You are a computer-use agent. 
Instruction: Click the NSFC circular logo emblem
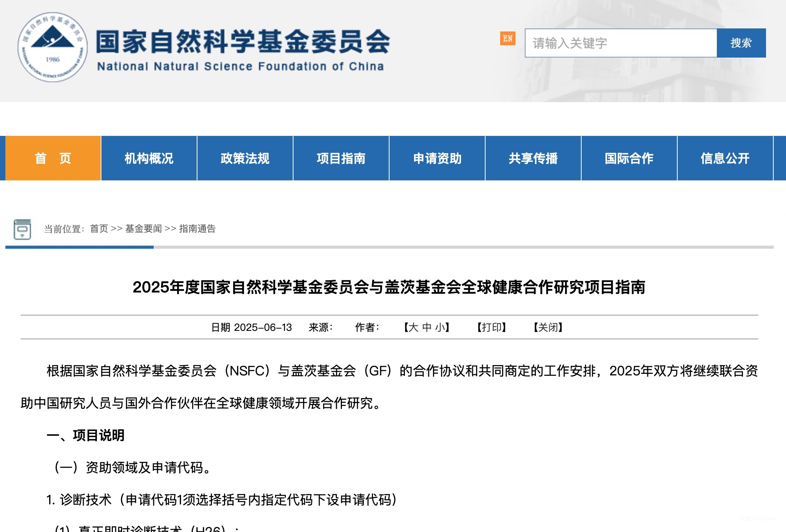point(53,47)
